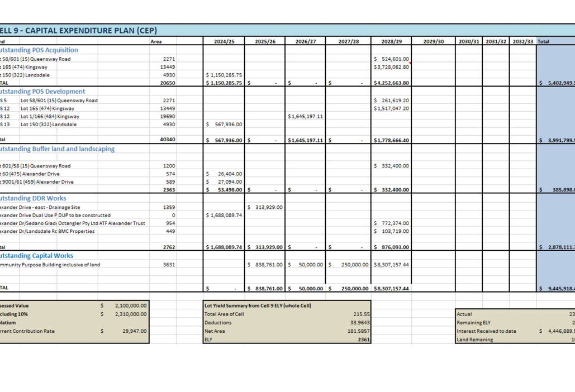Viewport: 575px width, 392px height.
Task: Click the Area column header
Action: [x=156, y=41]
